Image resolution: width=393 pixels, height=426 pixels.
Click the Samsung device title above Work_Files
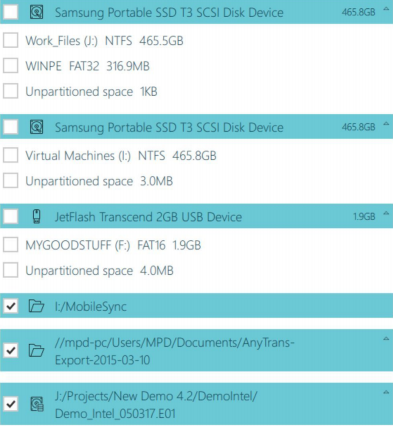tap(169, 13)
